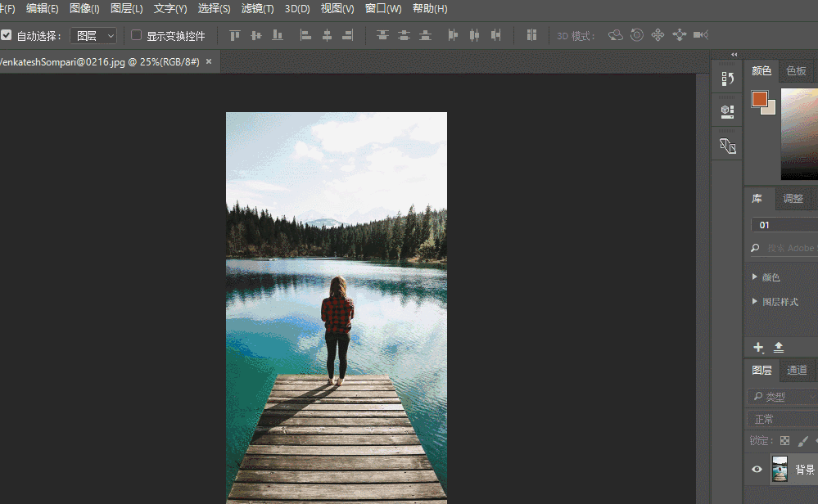The image size is (818, 504).
Task: Expand the 颜色 group in Libraries
Action: (x=755, y=277)
